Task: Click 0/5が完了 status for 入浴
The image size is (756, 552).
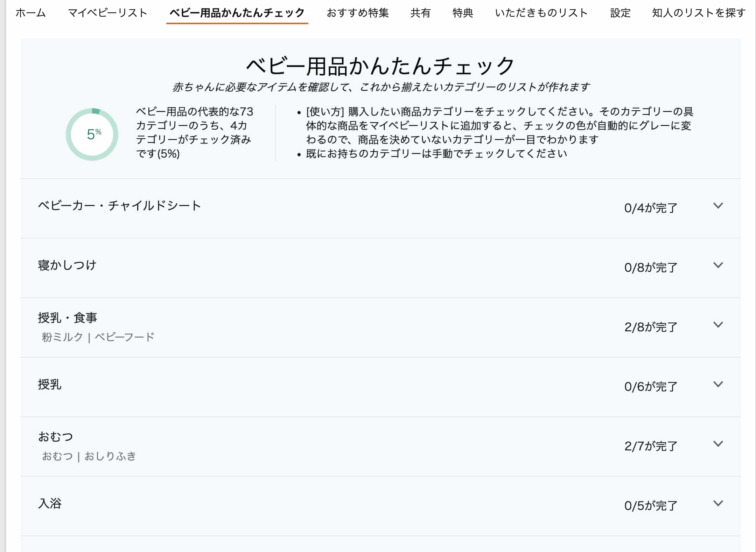Action: [x=651, y=506]
